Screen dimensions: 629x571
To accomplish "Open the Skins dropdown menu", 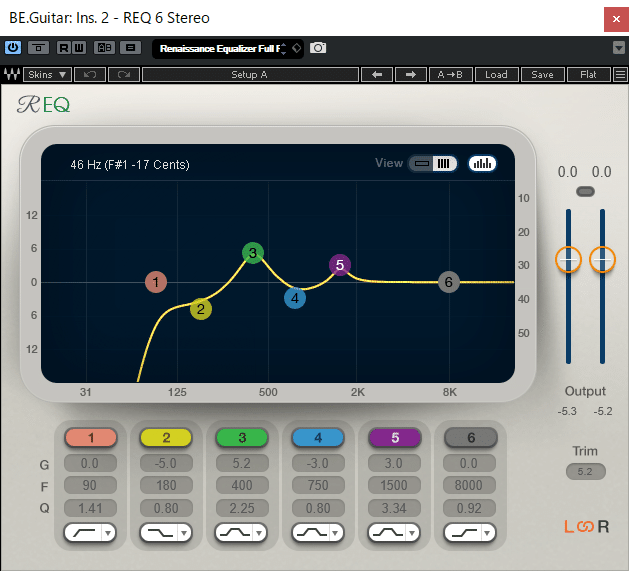I will coord(47,75).
